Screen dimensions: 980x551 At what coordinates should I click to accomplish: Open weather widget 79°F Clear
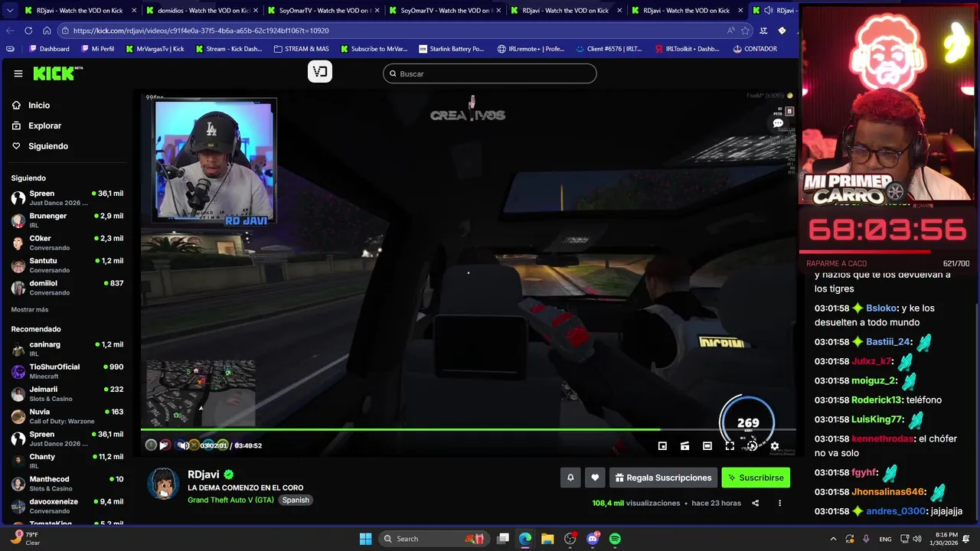[x=23, y=538]
